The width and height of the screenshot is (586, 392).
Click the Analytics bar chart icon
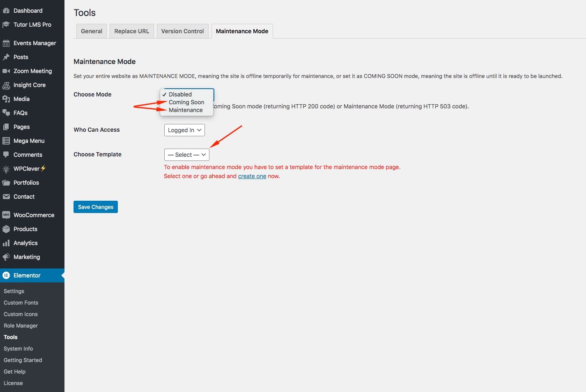(x=6, y=243)
